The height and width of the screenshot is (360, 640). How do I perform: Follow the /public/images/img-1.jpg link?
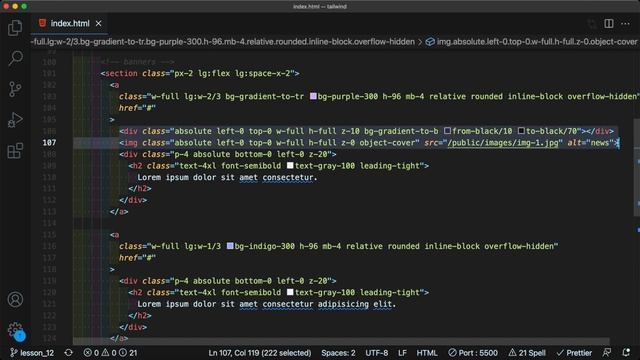503,142
